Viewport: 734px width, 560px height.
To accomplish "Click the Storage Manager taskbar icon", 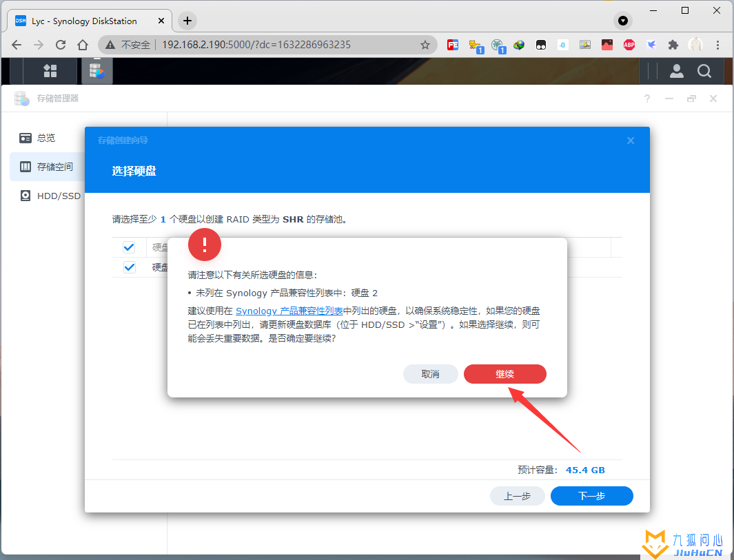I will click(x=97, y=71).
